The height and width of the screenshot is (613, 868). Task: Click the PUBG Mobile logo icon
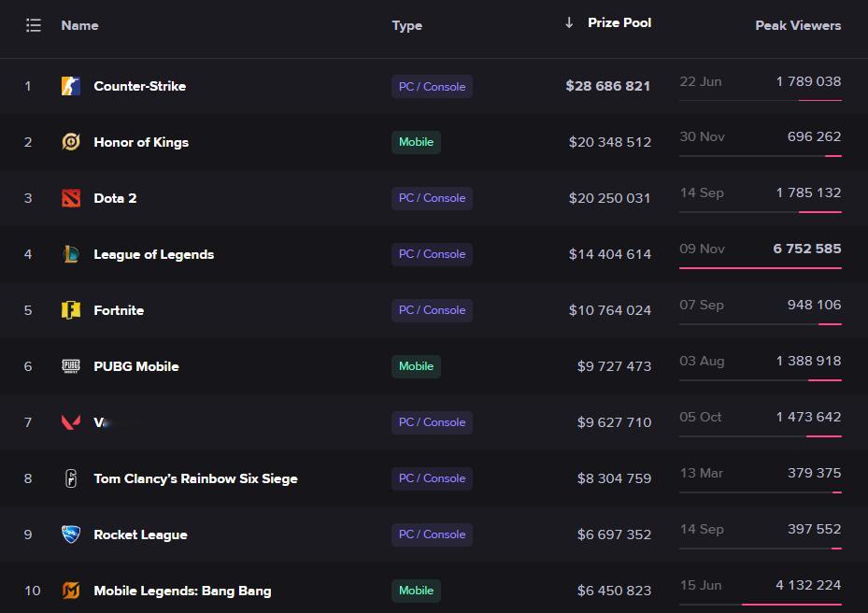coord(71,366)
